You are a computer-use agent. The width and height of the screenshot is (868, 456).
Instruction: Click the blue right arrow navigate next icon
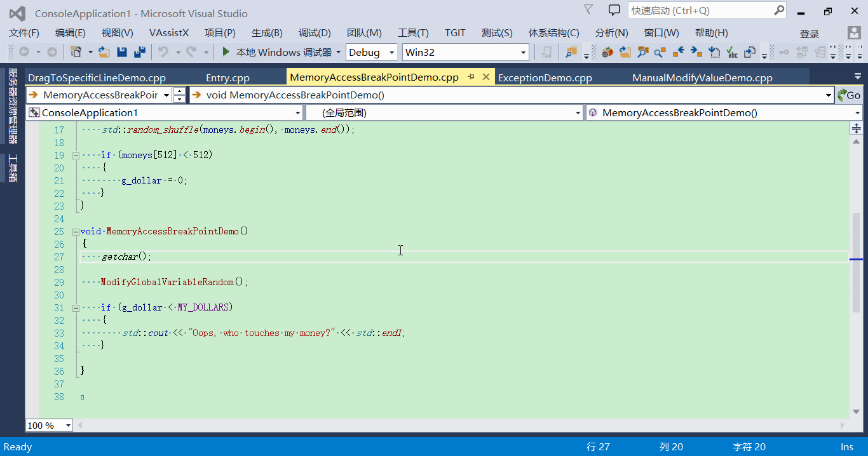(x=696, y=52)
